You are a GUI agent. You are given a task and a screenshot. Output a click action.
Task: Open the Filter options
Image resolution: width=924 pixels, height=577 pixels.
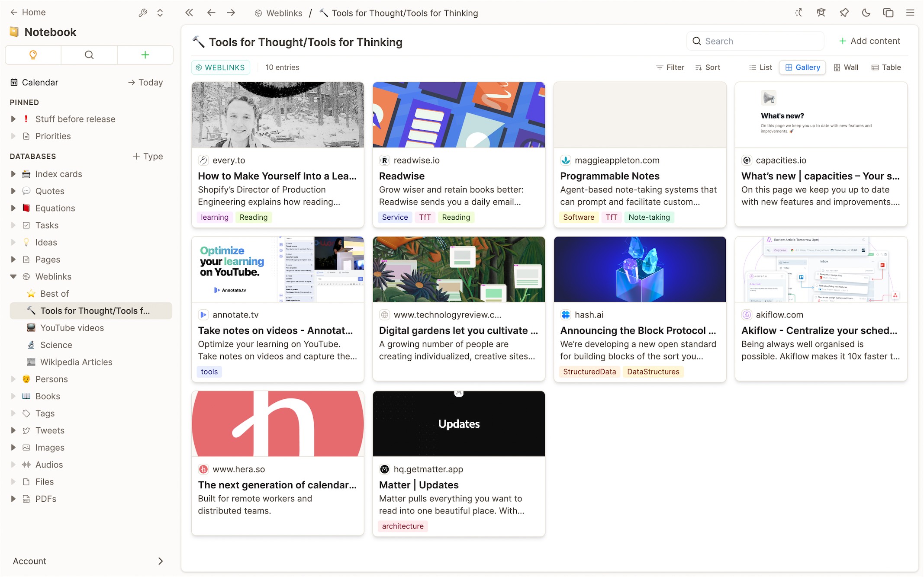[x=670, y=67]
